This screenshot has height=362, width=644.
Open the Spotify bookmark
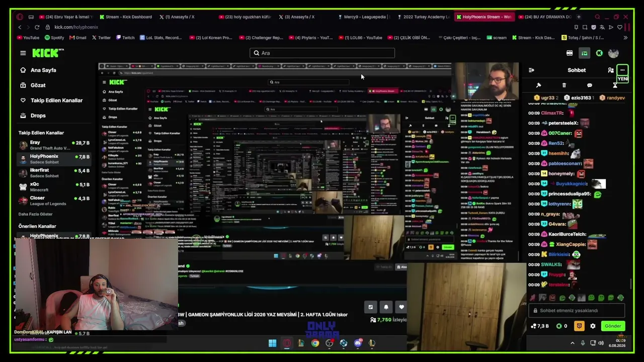point(54,38)
